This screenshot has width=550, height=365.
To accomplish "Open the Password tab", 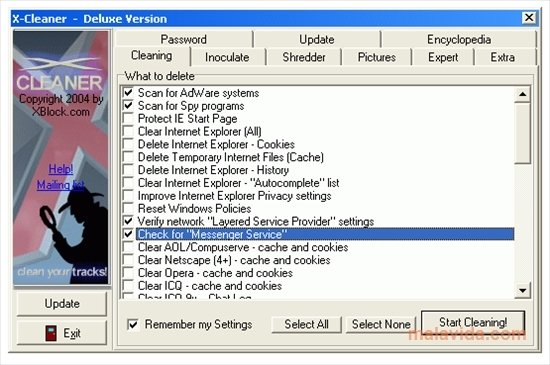I will 184,39.
